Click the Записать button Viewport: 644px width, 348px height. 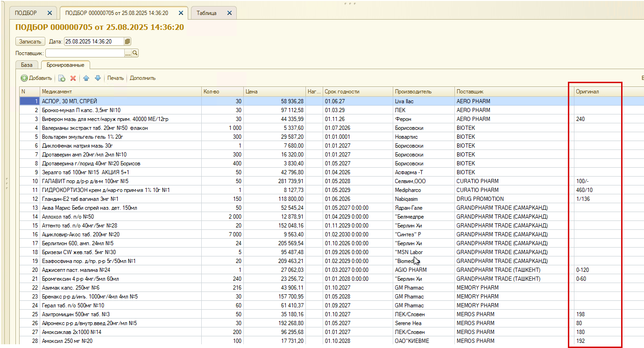tap(30, 42)
